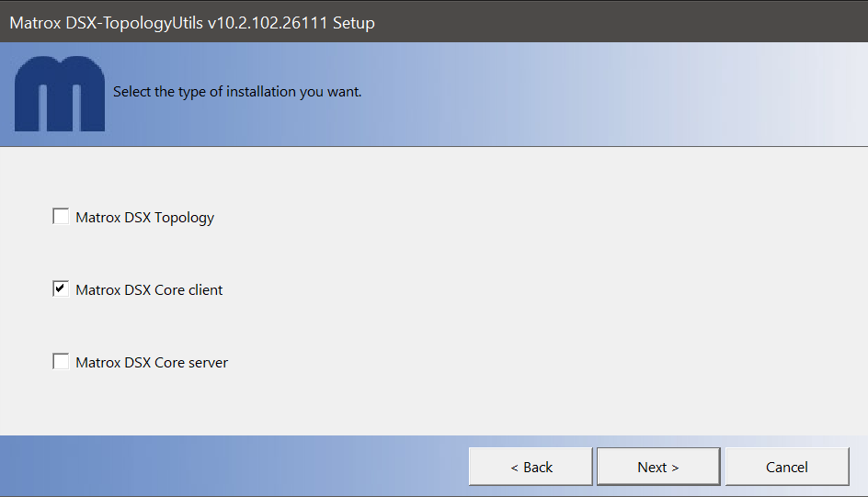Click empty space in the options panel

[552, 276]
